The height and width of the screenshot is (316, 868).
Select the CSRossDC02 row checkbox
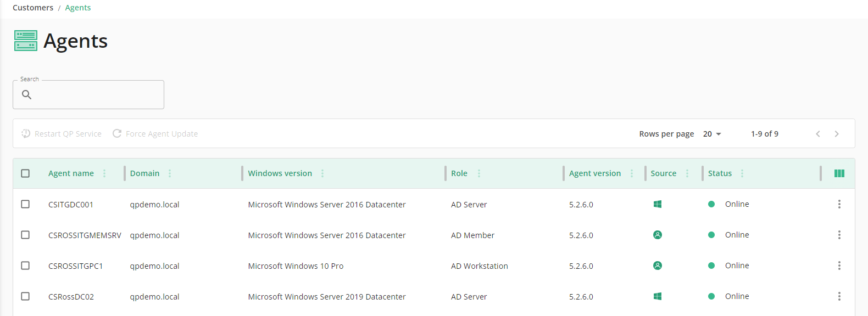tap(25, 296)
